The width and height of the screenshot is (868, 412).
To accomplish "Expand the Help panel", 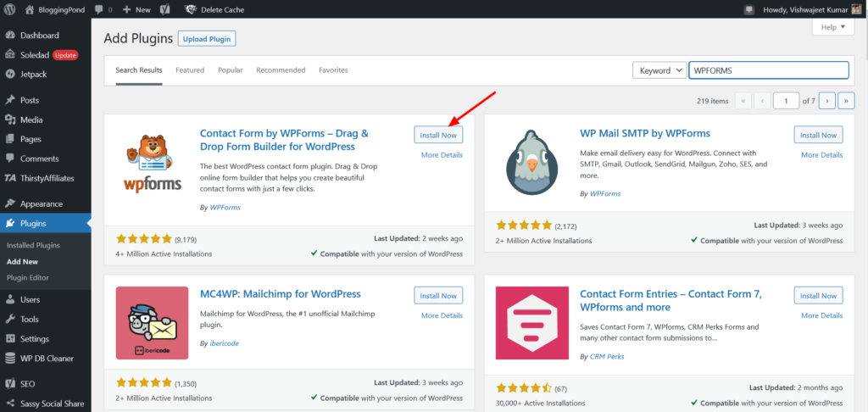I will pyautogui.click(x=833, y=26).
